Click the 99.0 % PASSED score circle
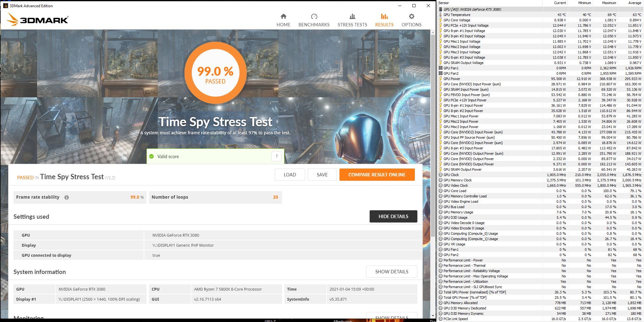 click(x=215, y=73)
